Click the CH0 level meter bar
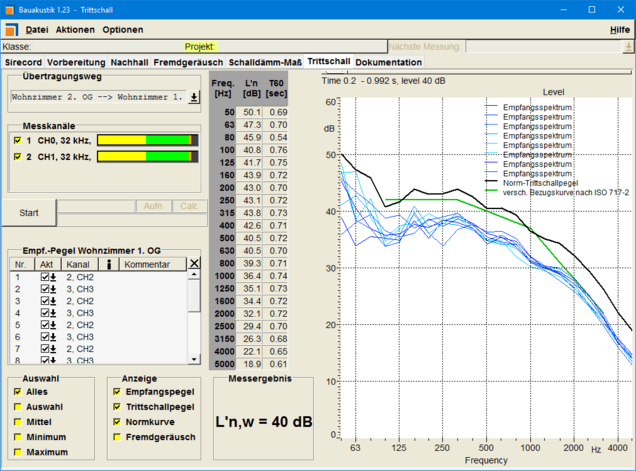Viewport: 636px width, 471px height. pyautogui.click(x=148, y=140)
